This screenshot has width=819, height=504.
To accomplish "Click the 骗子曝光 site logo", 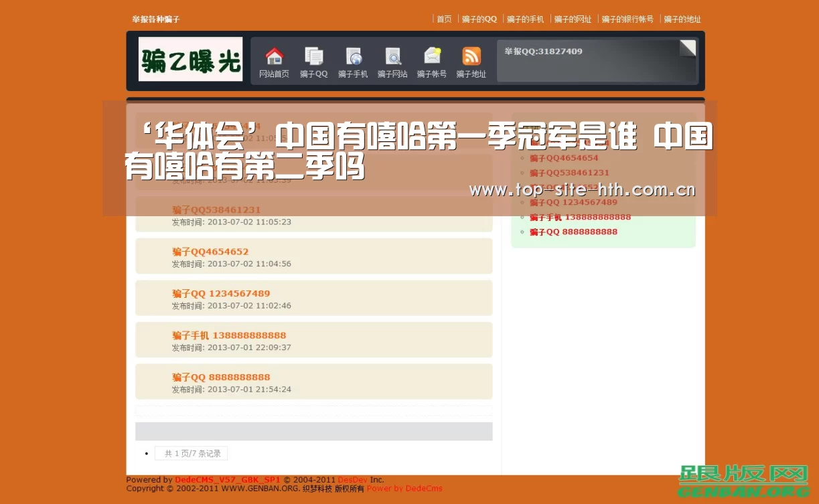I will pos(190,59).
